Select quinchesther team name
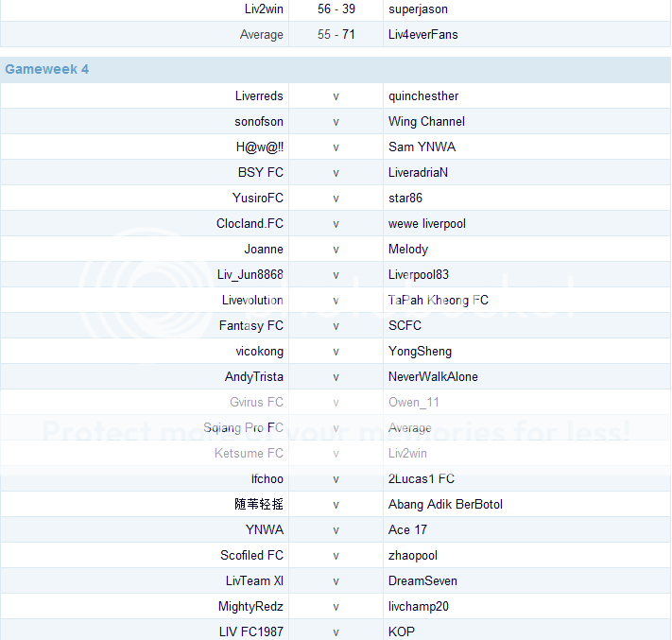Viewport: 672px width, 640px height. [423, 95]
